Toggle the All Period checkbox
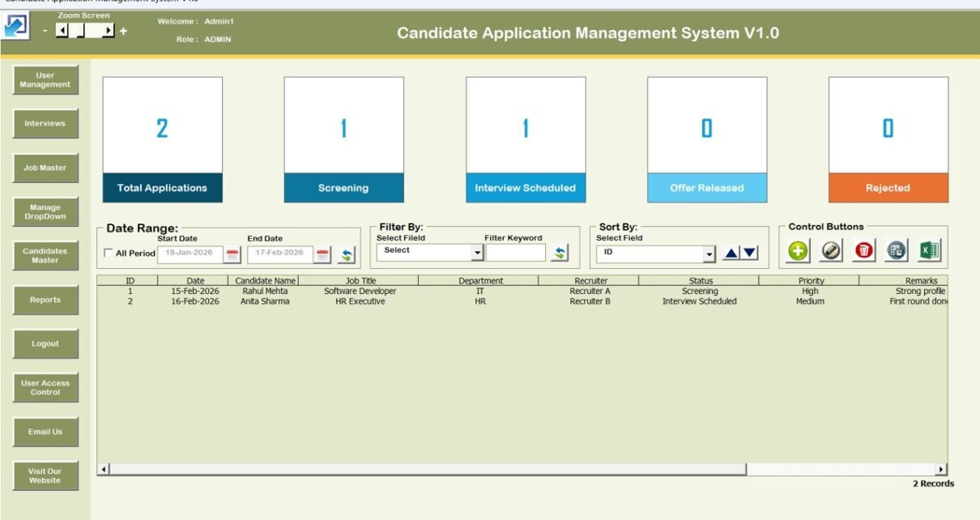 click(x=109, y=254)
